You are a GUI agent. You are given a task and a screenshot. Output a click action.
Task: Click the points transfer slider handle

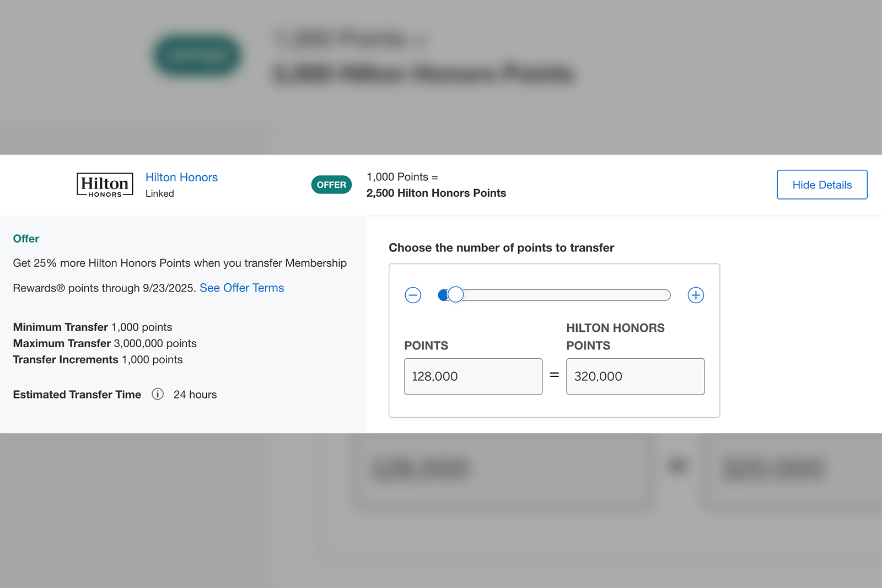point(455,295)
